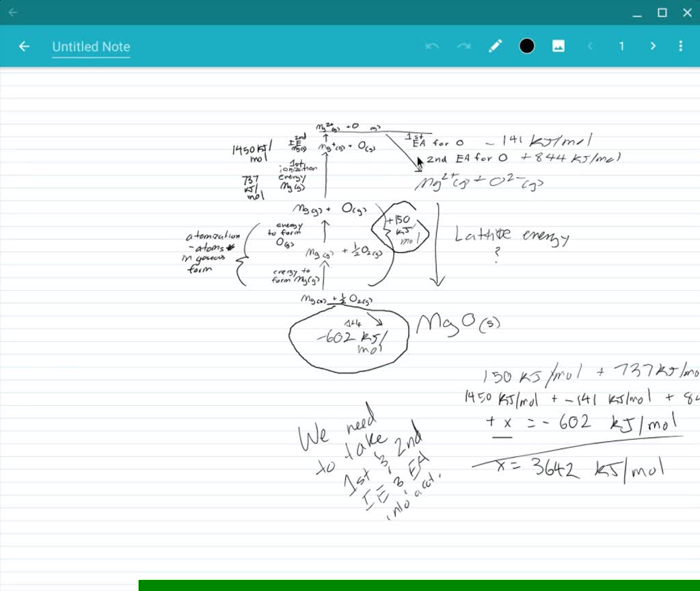Screen dimensions: 700x591
Task: Select the pen drawing tool
Action: coord(496,46)
